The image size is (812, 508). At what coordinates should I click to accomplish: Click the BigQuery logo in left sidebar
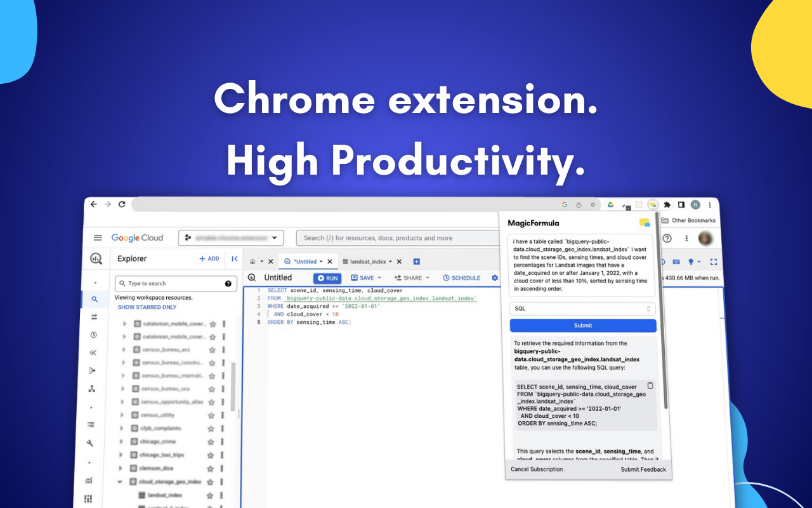96,258
